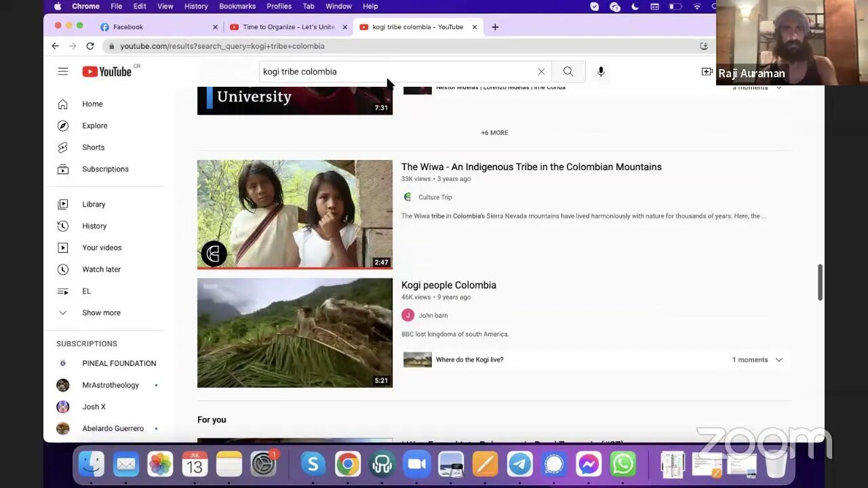Screen dimensions: 868x488
Task: Open the Window menu
Action: click(338, 6)
